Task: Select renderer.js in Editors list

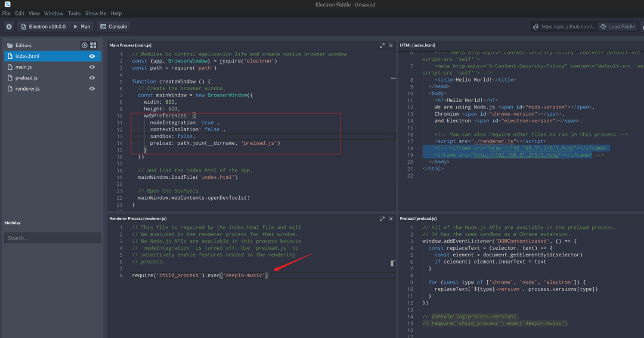Action: [x=52, y=89]
